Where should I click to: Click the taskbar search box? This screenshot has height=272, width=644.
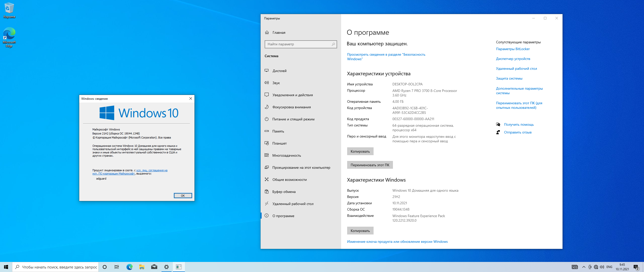[x=55, y=267]
